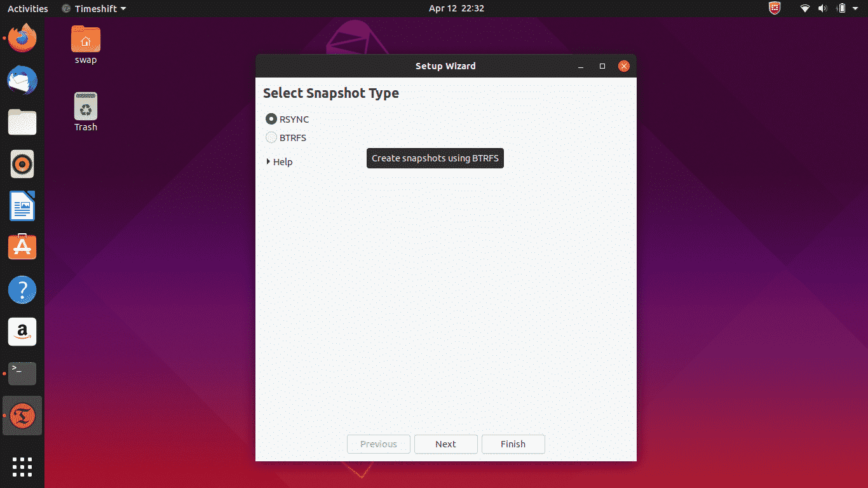This screenshot has height=488, width=868.
Task: Select the RSYNC snapshot type
Action: pyautogui.click(x=287, y=119)
